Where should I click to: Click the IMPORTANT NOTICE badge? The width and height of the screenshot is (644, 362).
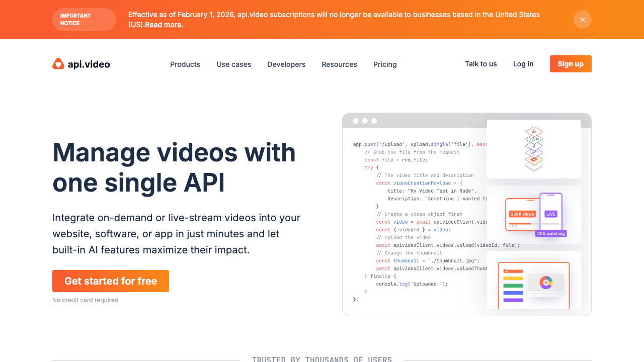pos(84,20)
